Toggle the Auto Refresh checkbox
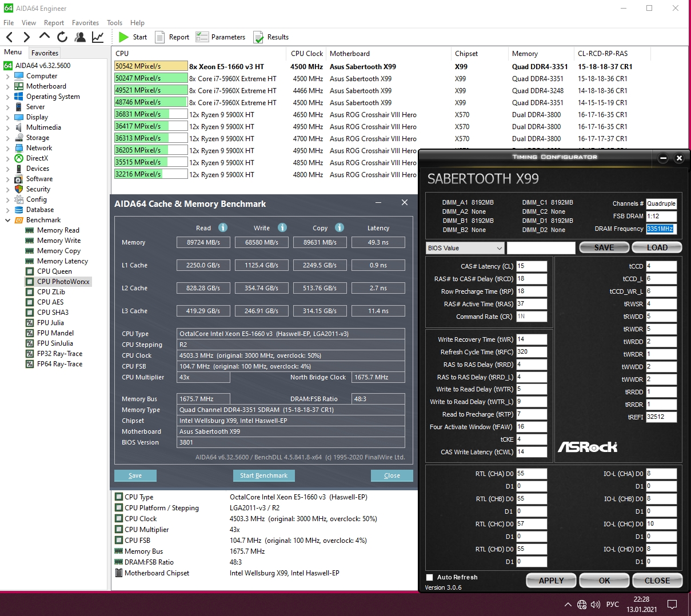691x616 pixels. tap(430, 577)
